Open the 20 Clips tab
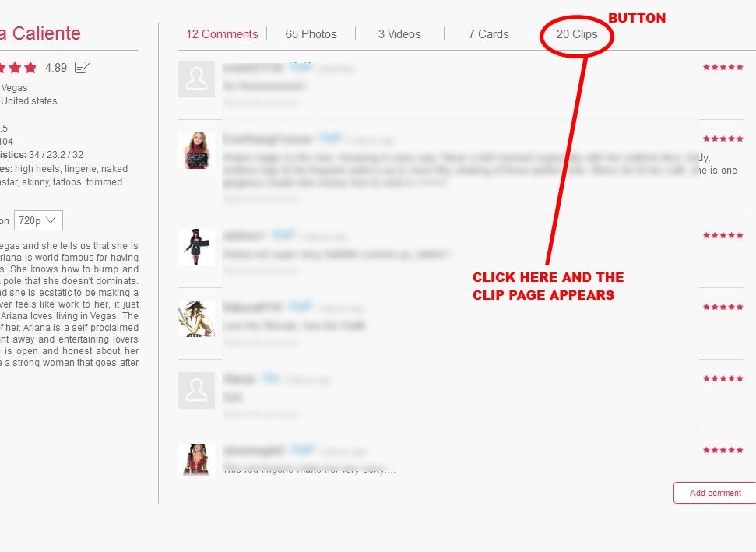Image resolution: width=756 pixels, height=552 pixels. tap(577, 34)
